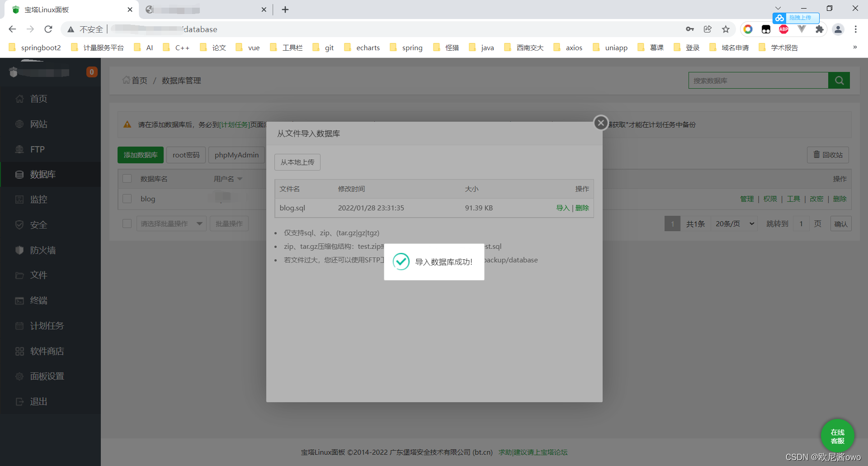The width and height of the screenshot is (868, 466).
Task: Open the uniapp bookmark folder
Action: pos(610,48)
